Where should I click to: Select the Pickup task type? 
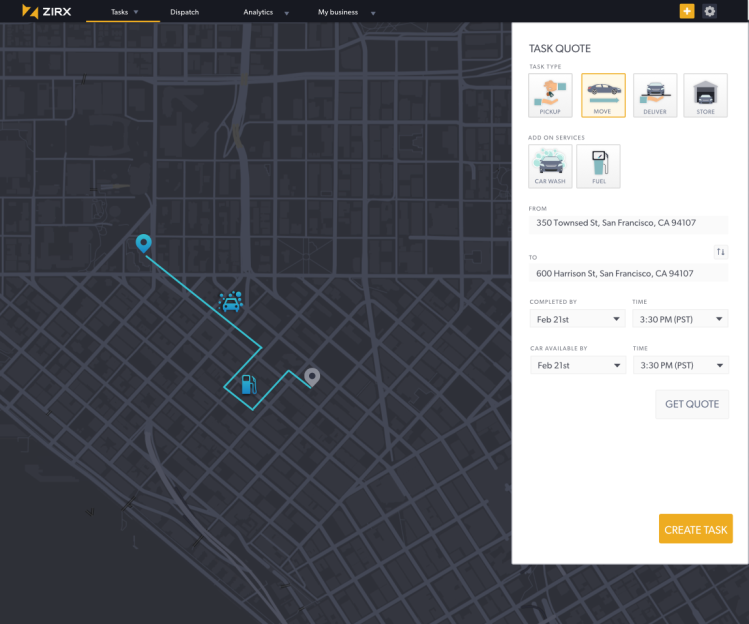tap(550, 95)
